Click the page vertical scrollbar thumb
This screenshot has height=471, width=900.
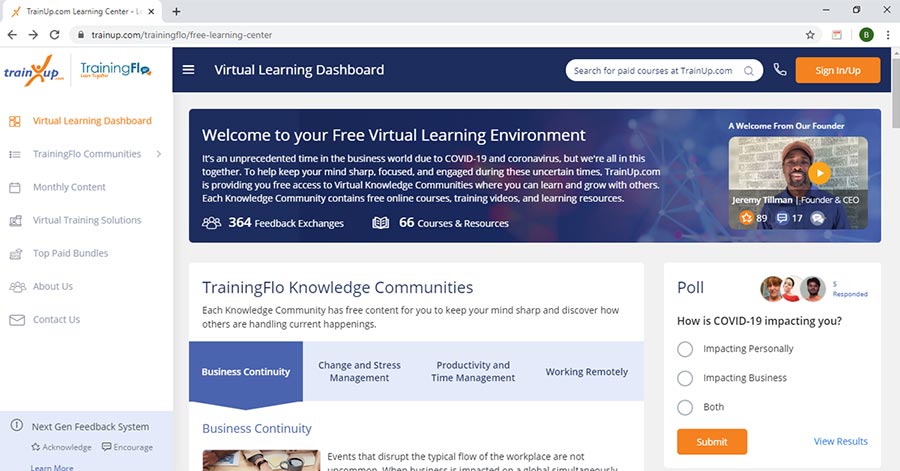point(895,93)
